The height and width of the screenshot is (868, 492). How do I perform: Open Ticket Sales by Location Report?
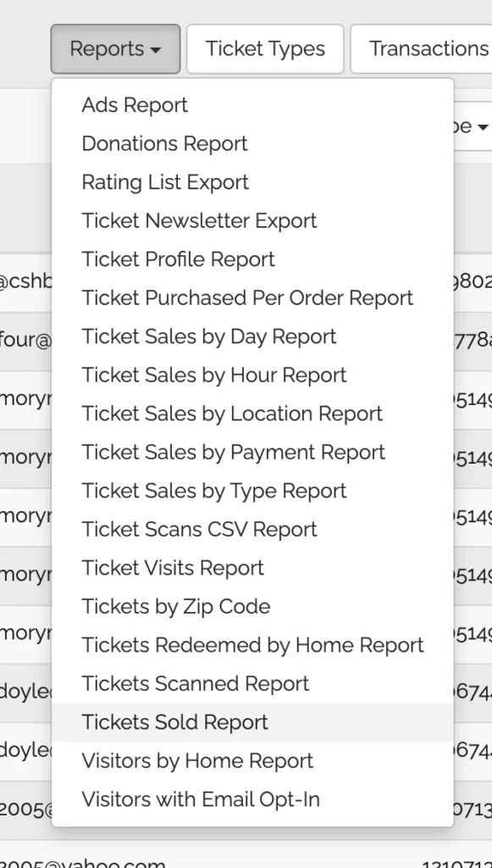tap(252, 414)
